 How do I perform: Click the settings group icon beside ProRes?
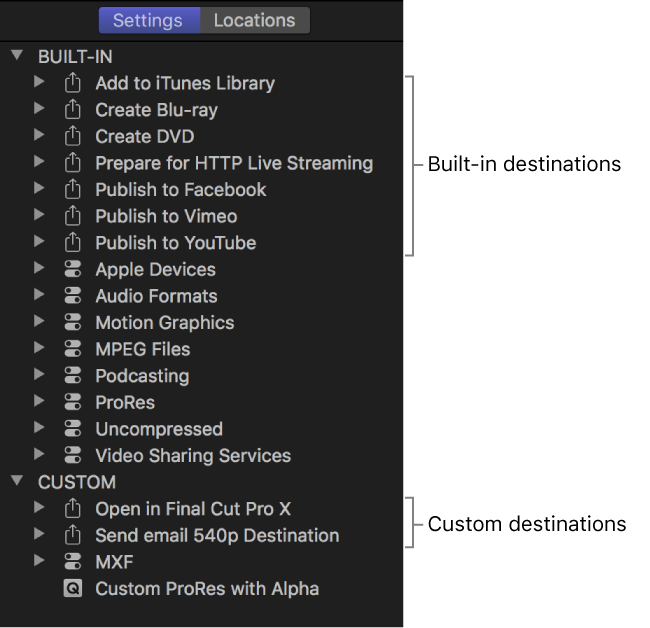click(x=73, y=402)
